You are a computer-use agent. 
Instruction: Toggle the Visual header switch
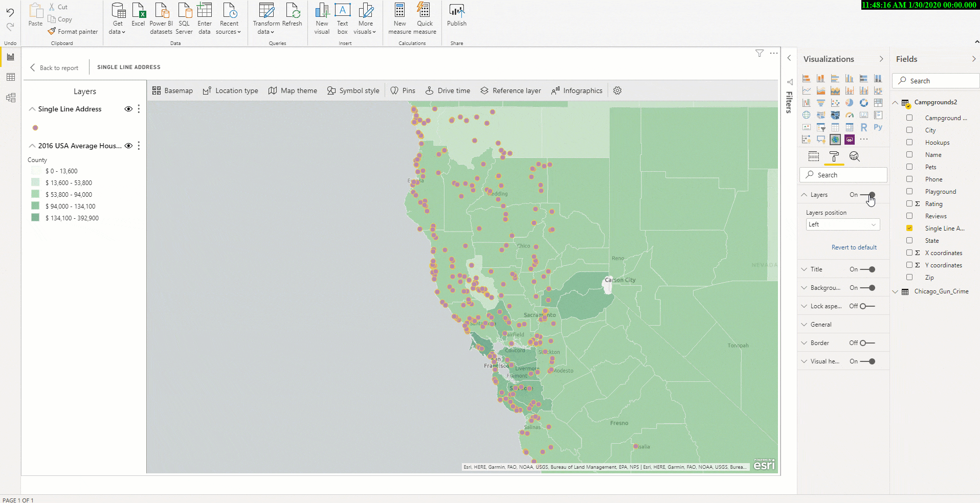[868, 361]
